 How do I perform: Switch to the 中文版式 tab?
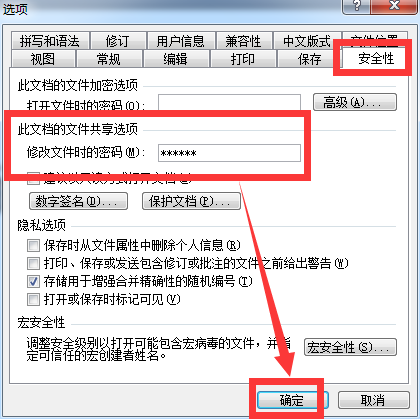point(307,41)
